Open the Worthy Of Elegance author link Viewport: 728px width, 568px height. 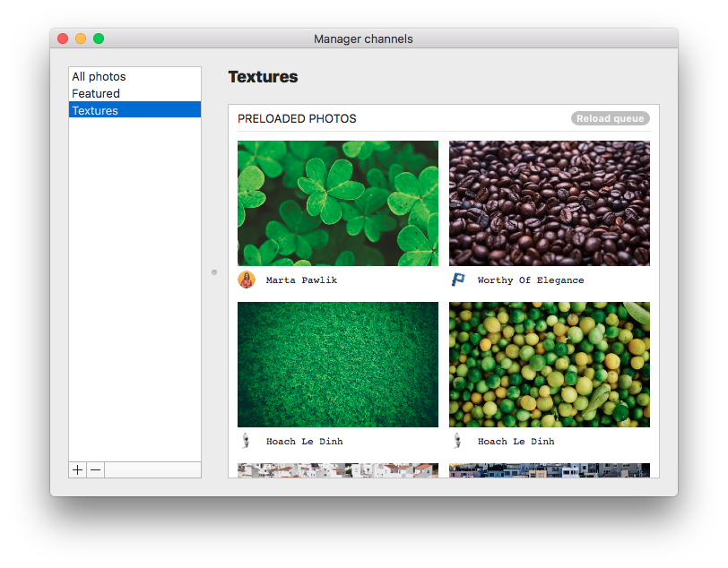click(530, 280)
